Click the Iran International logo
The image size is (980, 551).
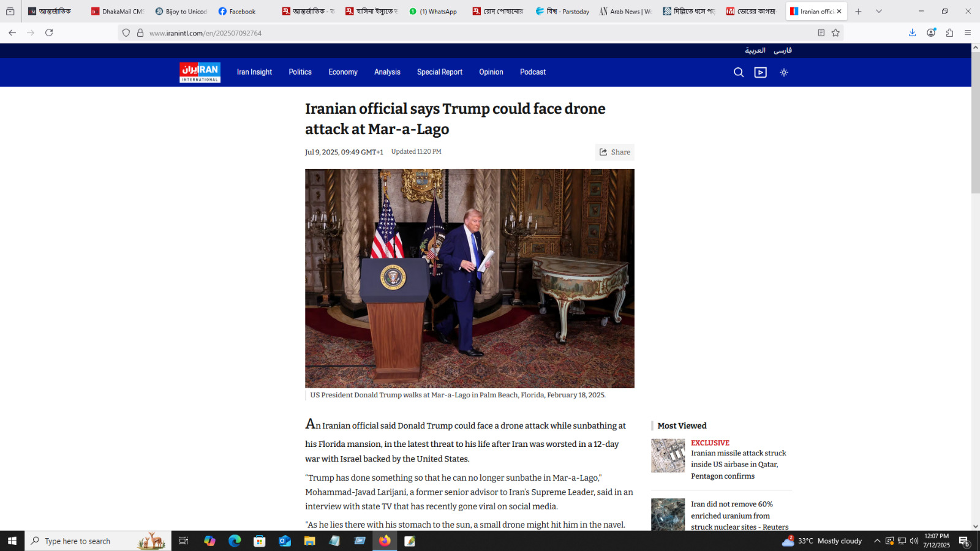200,72
